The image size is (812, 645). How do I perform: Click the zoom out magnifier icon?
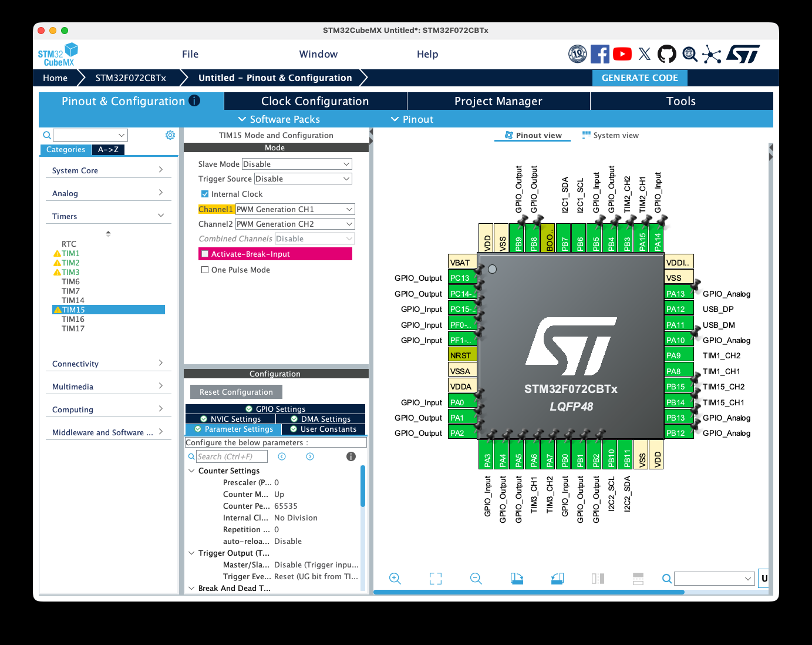[x=476, y=579]
